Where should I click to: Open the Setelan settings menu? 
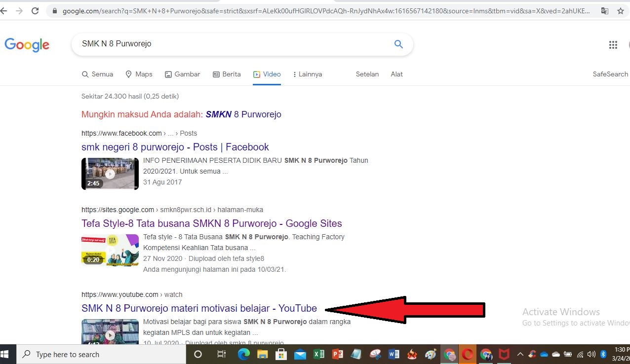pyautogui.click(x=367, y=74)
